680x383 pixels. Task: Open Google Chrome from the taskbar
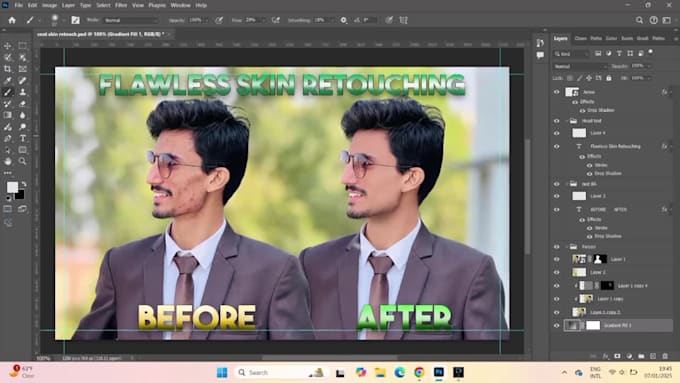click(x=419, y=373)
